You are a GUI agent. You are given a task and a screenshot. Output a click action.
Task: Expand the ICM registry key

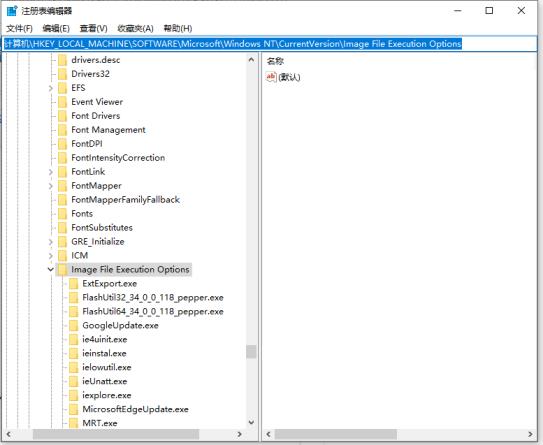(x=51, y=256)
